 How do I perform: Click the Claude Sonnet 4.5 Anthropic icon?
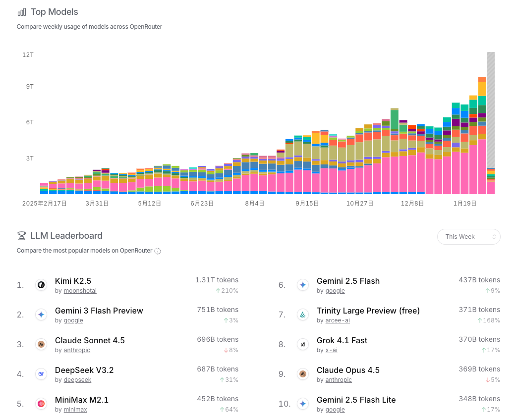[41, 344]
